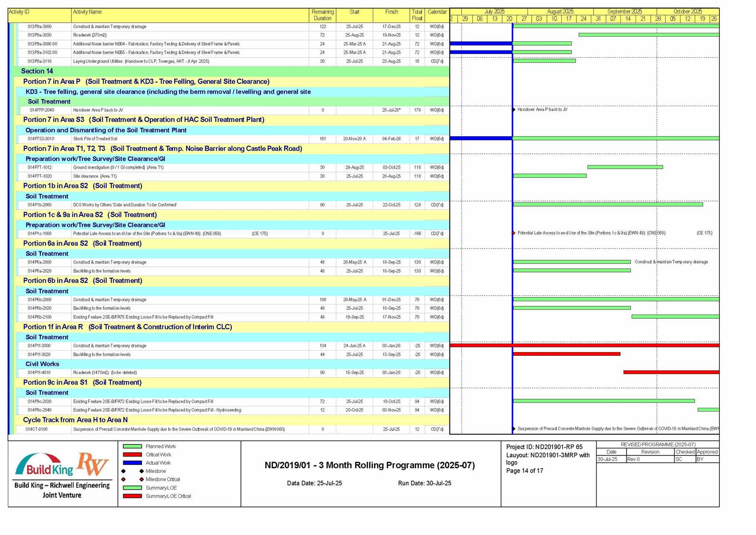The width and height of the screenshot is (756, 535).
Task: Click the Milestone Critical legend label
Action: point(163,479)
